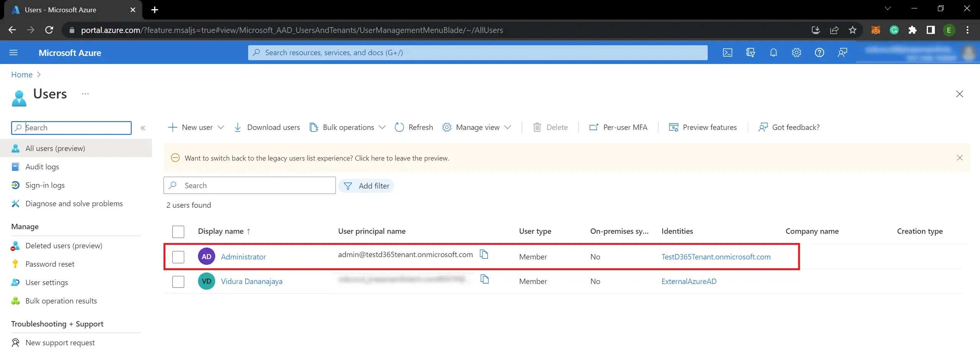Click the Delete toolbar button

tap(550, 127)
